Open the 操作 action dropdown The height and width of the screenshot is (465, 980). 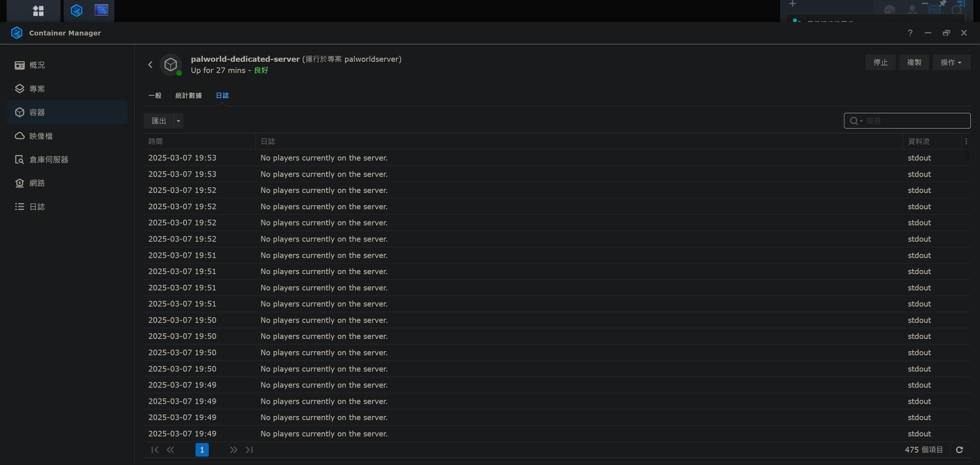[951, 62]
